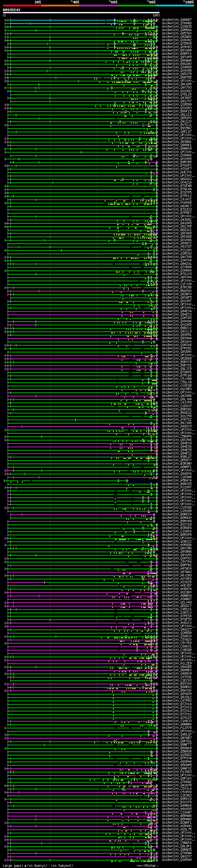The width and height of the screenshot is (197, 868).
Task: Select the UniRef100_Q8L685 label
Action: tap(177, 84)
